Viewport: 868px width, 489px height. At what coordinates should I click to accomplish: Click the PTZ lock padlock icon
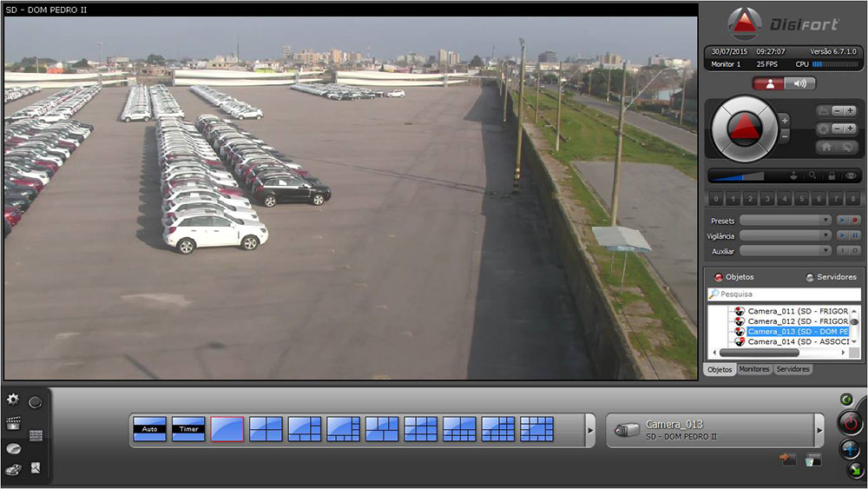[832, 175]
